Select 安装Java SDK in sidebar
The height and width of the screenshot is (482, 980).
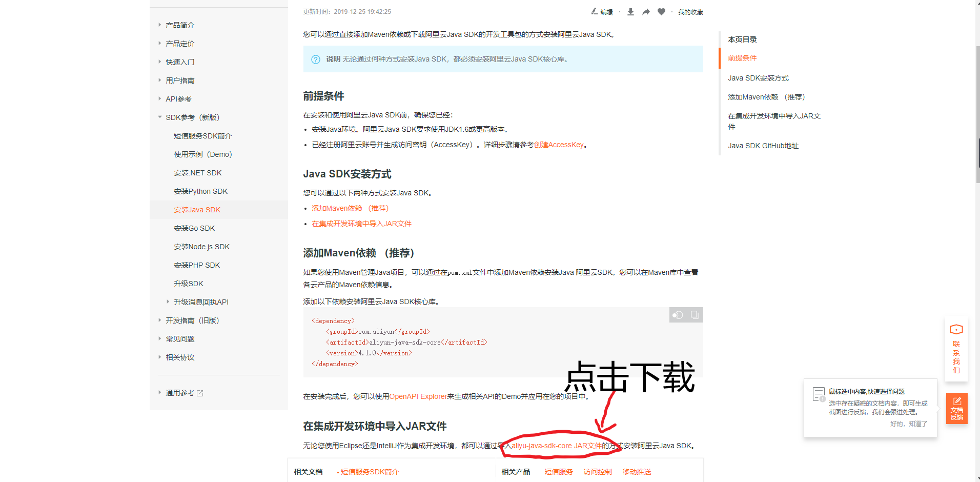point(197,210)
